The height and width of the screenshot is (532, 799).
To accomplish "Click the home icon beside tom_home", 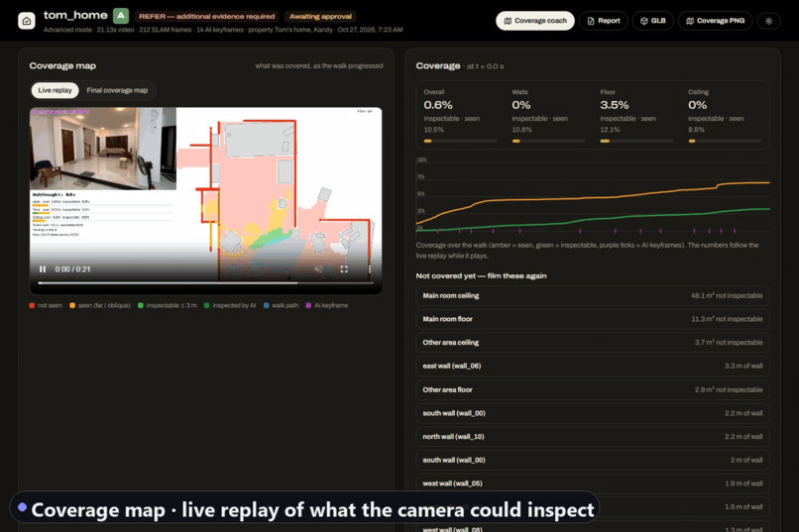I will pos(27,21).
